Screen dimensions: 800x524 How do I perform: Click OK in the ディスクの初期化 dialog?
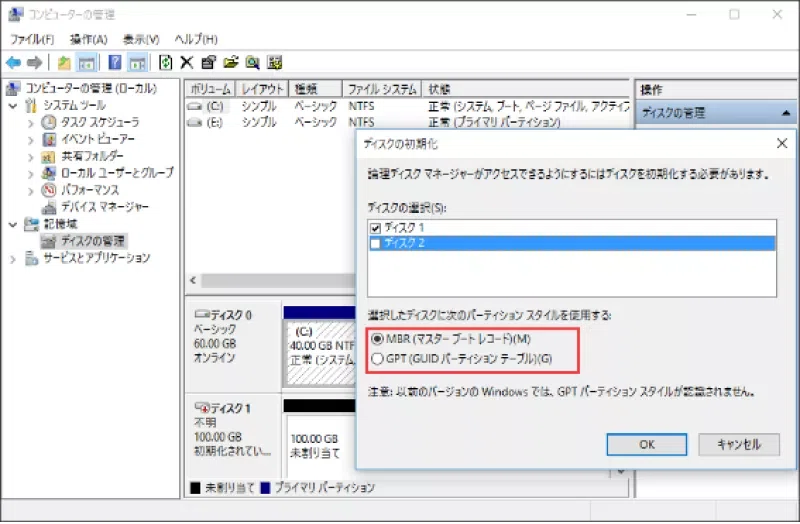[x=646, y=444]
